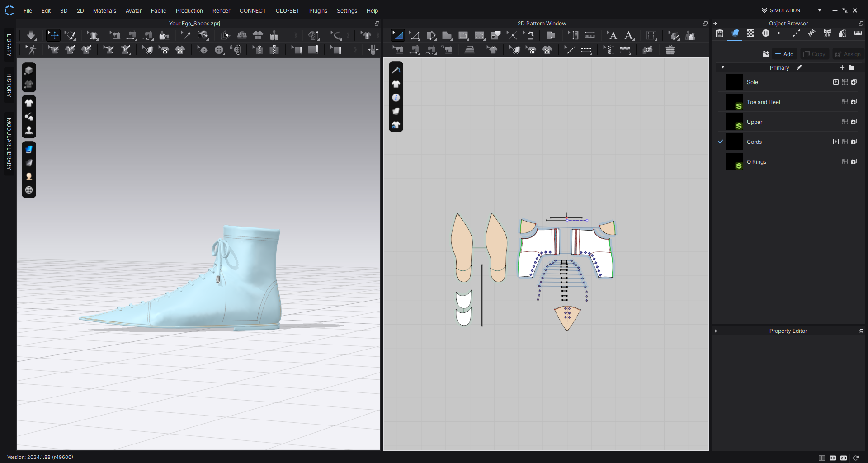Open the HISTORY side tab

(x=9, y=85)
